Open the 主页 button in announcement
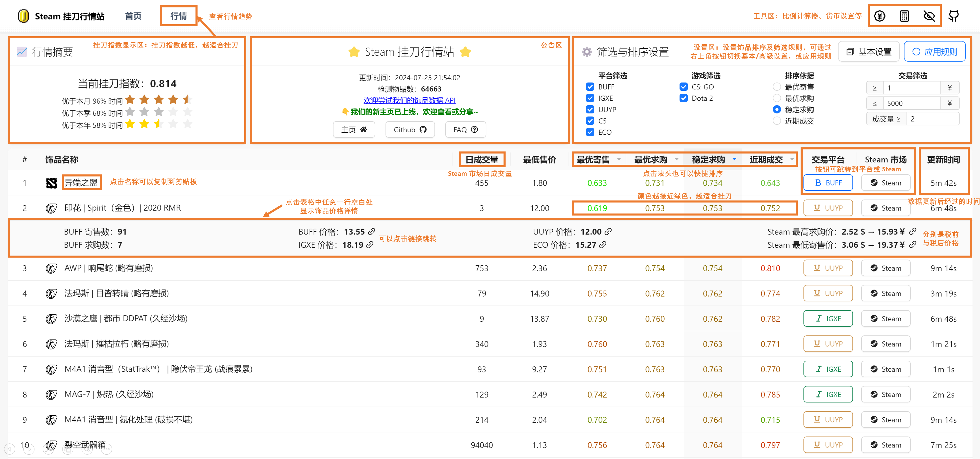 click(354, 130)
